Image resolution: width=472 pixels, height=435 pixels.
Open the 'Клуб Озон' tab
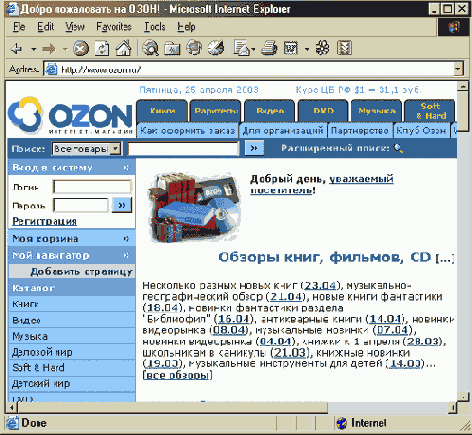421,131
